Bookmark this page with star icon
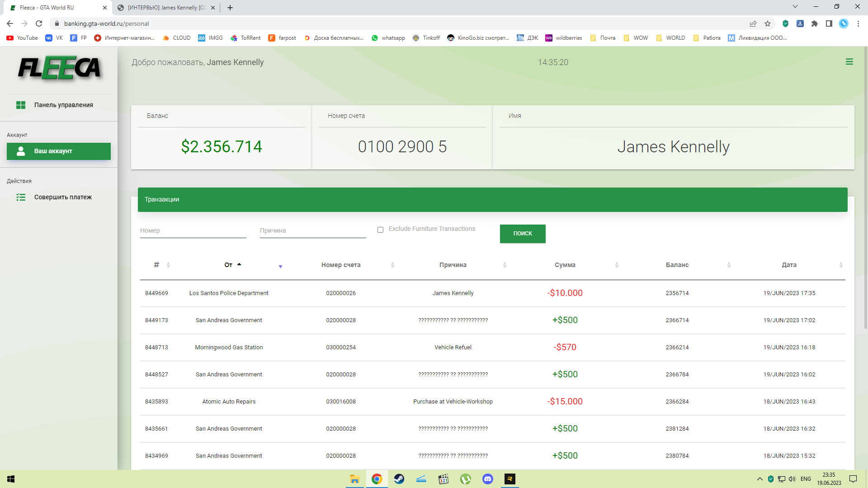Screen dimensions: 868x488 [x=768, y=23]
